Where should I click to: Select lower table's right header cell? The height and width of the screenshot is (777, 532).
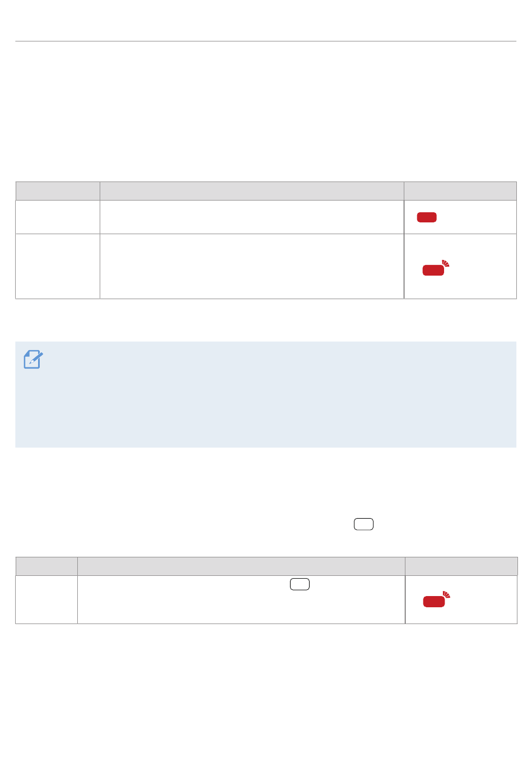point(461,566)
